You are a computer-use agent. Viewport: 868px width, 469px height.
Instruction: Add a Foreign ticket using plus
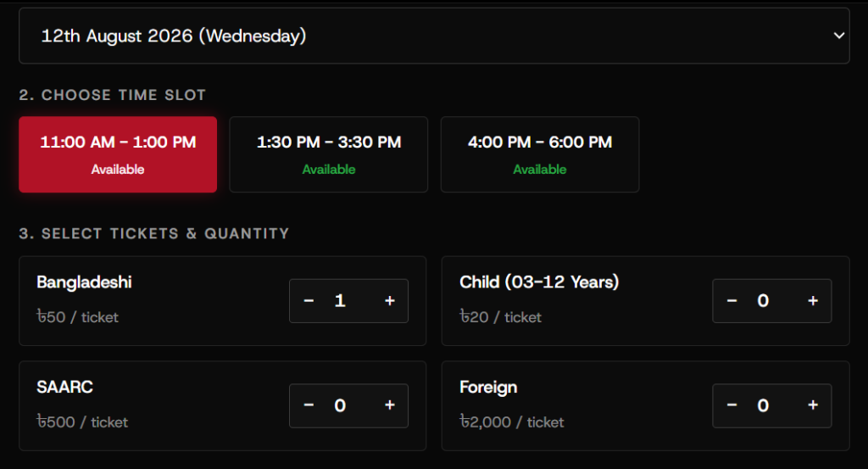pos(813,405)
